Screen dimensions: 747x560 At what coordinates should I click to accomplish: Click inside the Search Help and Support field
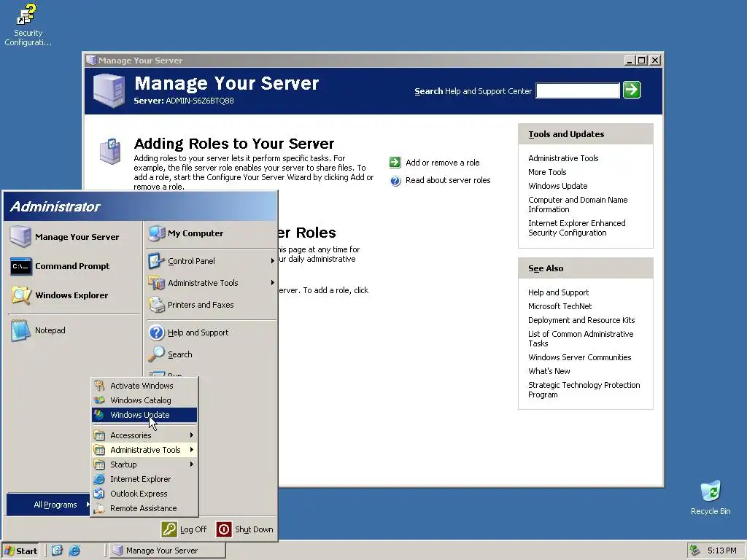click(x=578, y=90)
